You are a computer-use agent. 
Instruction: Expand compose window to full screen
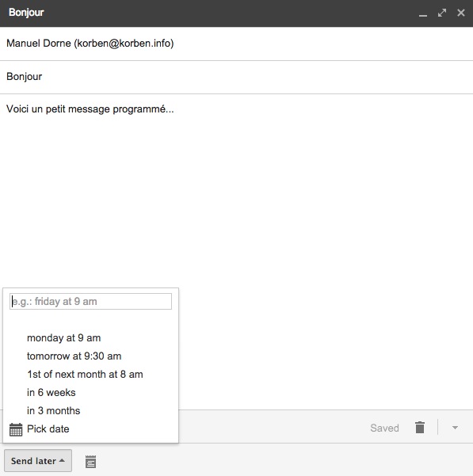tap(442, 13)
